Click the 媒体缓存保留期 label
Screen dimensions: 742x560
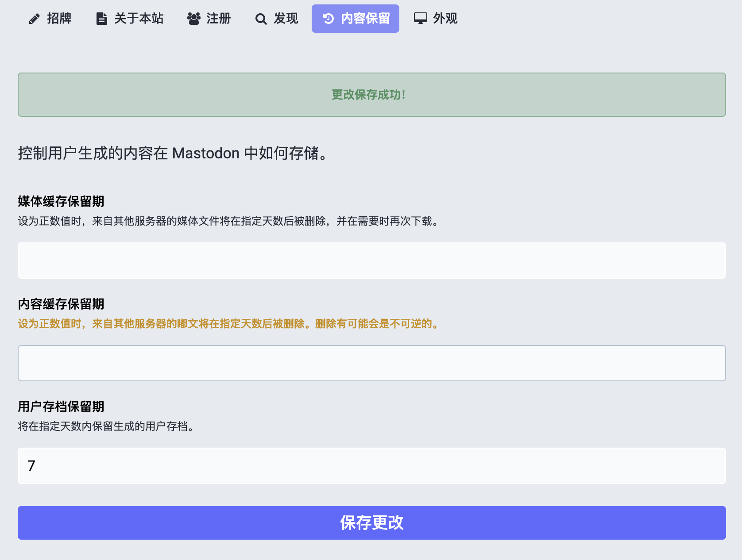coord(61,201)
